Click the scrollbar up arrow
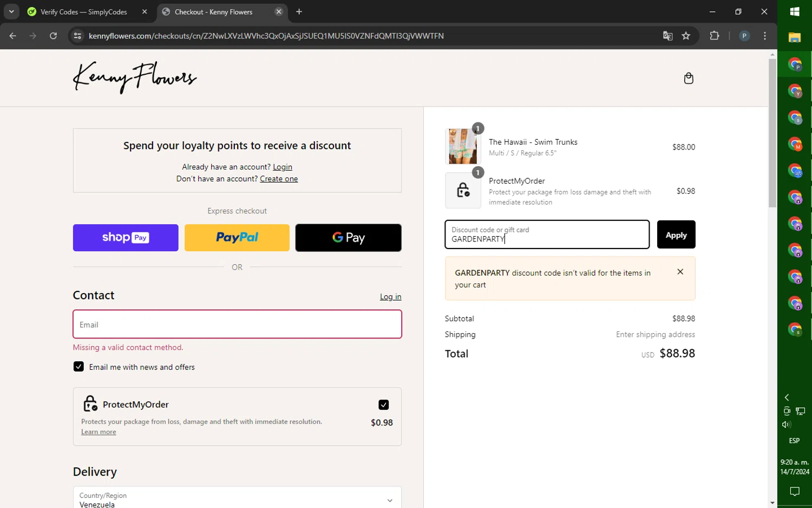This screenshot has height=508, width=812. (x=772, y=54)
